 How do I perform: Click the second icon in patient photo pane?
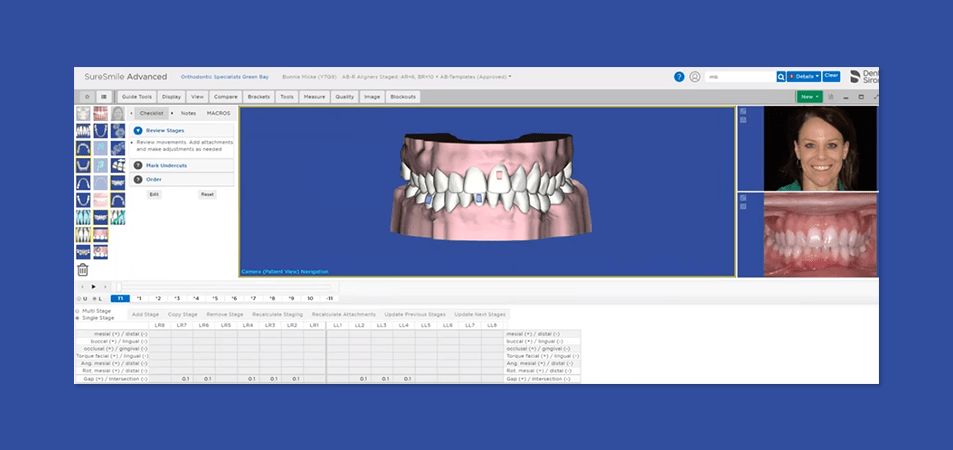click(743, 120)
